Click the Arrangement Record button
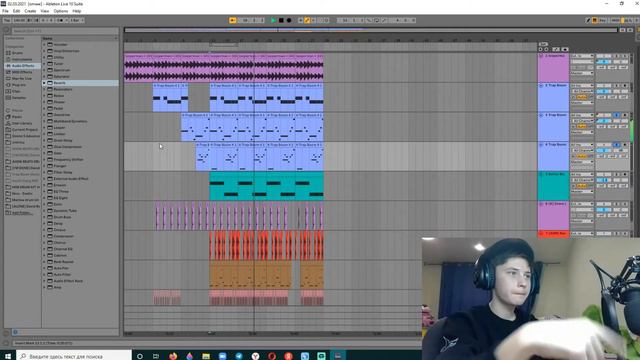 [289, 20]
